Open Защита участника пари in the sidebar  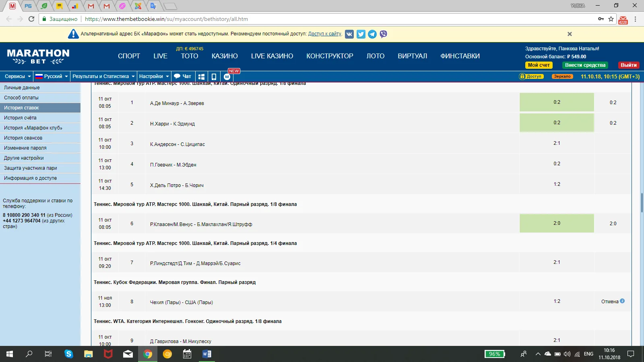pos(40,168)
